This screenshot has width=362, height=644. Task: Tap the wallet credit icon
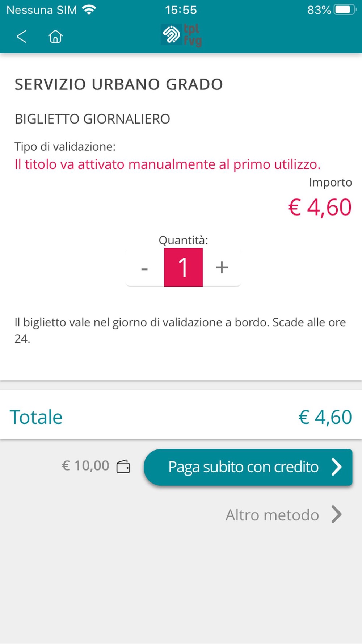coord(123,467)
